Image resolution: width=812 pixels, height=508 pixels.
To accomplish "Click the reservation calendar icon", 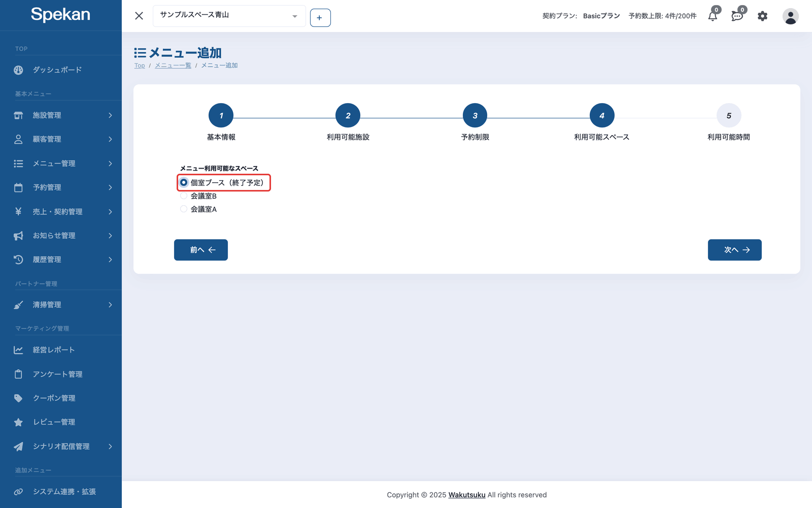I will [18, 187].
